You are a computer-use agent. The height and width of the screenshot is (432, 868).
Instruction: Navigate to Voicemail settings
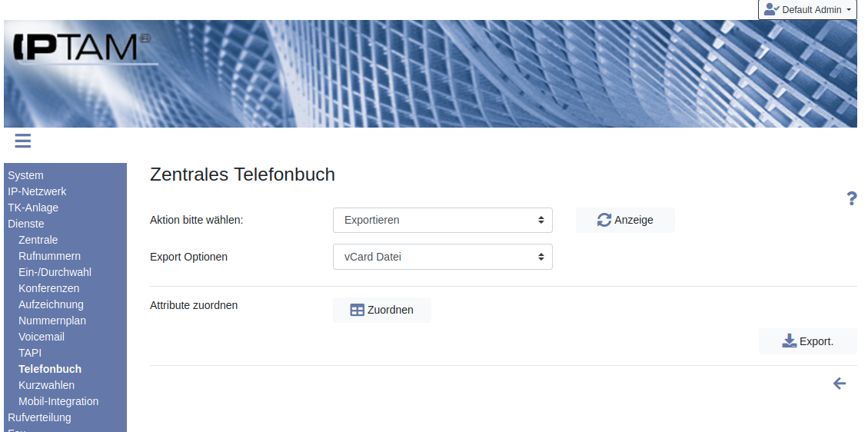(x=42, y=337)
